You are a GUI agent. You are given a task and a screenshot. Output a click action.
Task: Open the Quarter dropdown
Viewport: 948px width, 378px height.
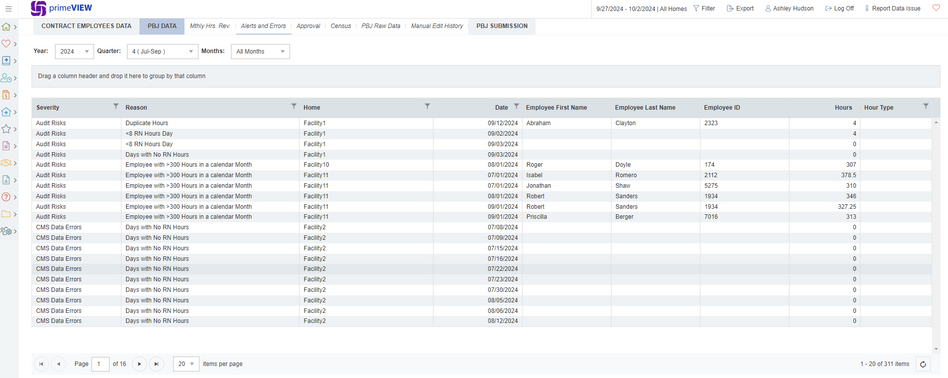(162, 51)
